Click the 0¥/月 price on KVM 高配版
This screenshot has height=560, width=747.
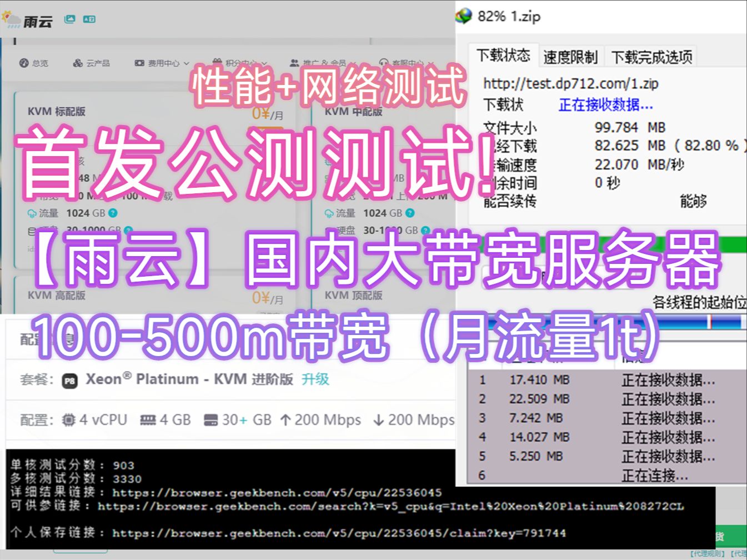point(268,298)
